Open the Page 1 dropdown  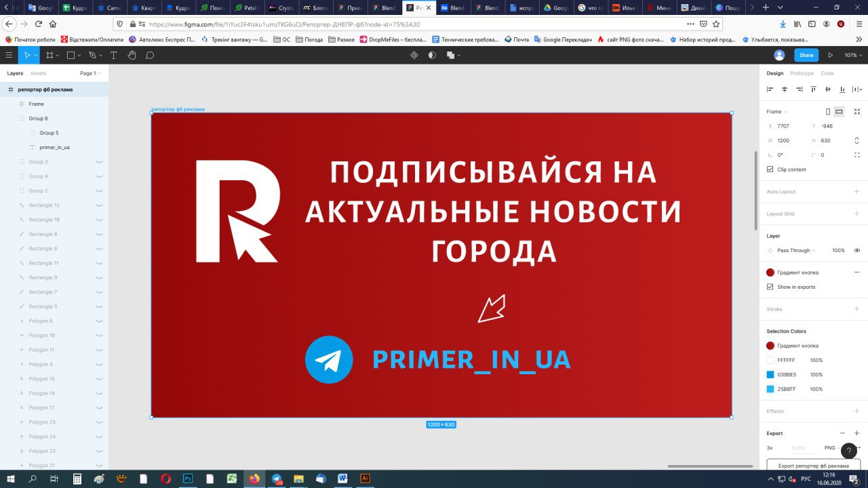[90, 73]
